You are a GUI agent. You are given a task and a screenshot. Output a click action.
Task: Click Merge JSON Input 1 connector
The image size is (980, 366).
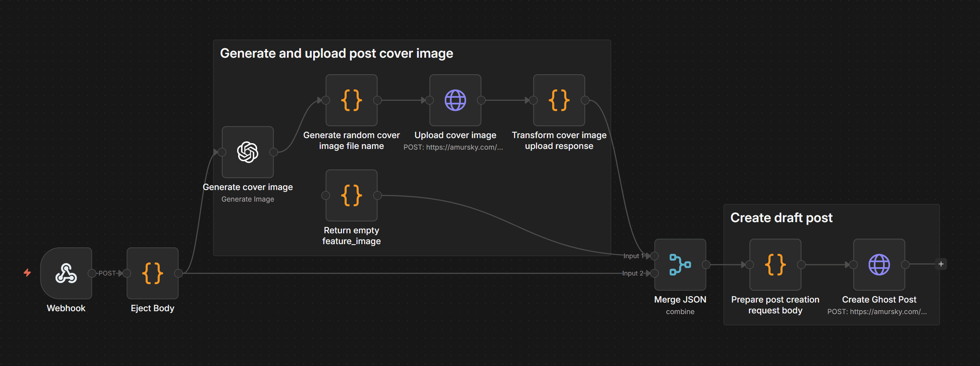point(654,256)
